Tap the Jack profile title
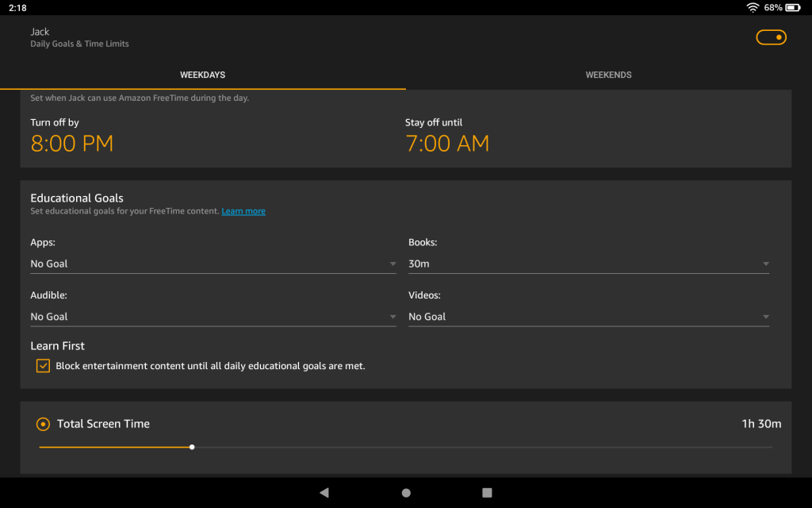The image size is (812, 508). pyautogui.click(x=40, y=32)
